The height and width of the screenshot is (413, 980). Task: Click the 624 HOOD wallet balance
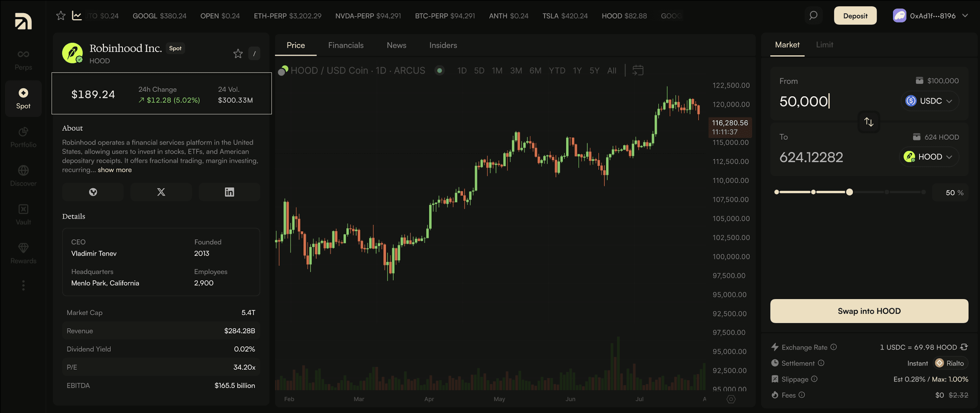click(935, 137)
